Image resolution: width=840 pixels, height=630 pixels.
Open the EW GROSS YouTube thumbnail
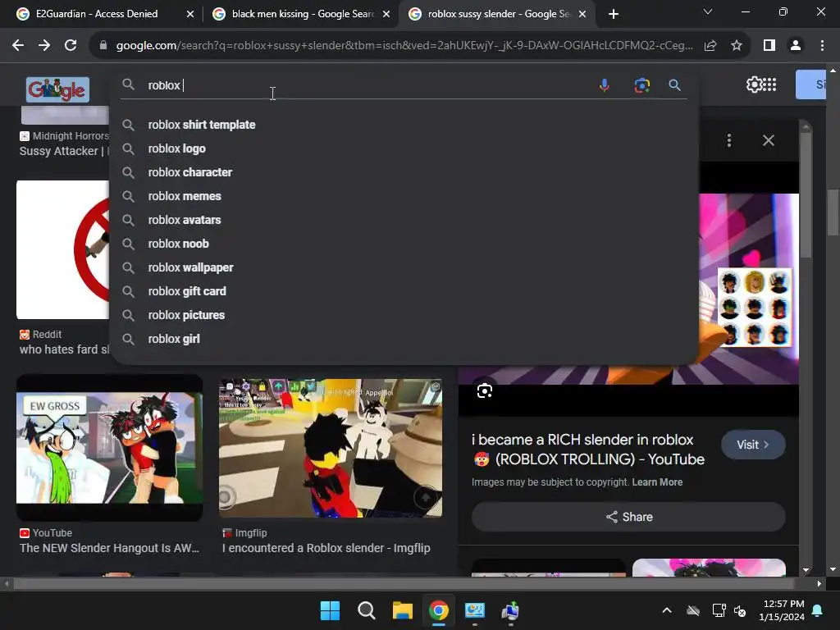point(109,448)
